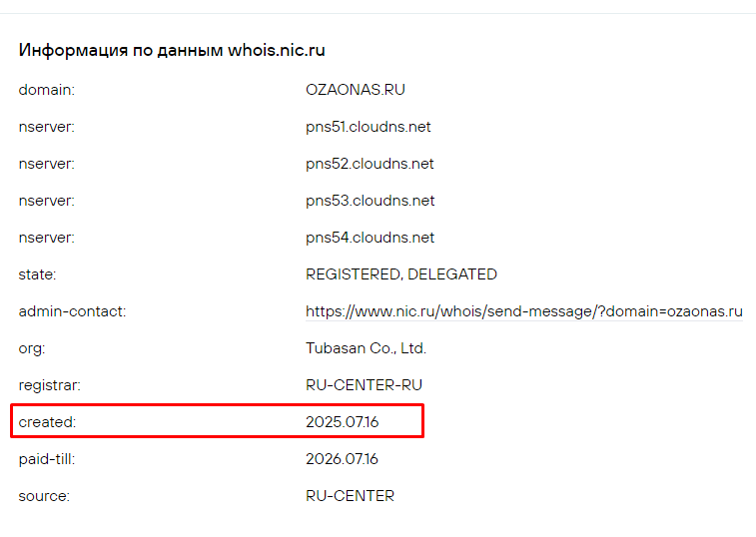Image resolution: width=756 pixels, height=537 pixels.
Task: Click the 'admin-contact:' field label
Action: [x=72, y=311]
